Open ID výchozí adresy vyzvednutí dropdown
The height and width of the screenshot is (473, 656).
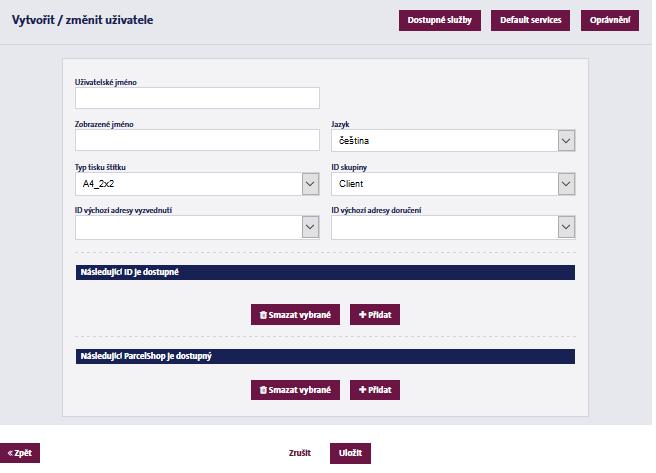pos(197,227)
